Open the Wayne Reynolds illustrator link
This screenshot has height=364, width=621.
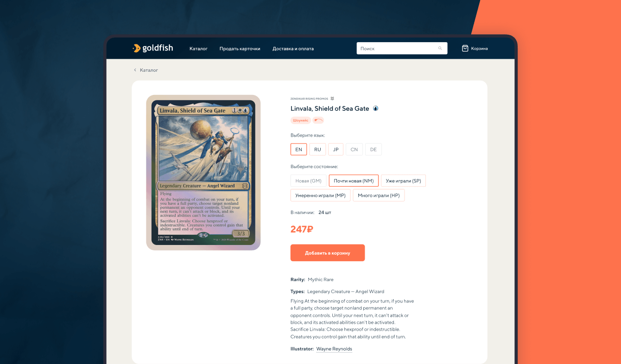click(x=334, y=349)
